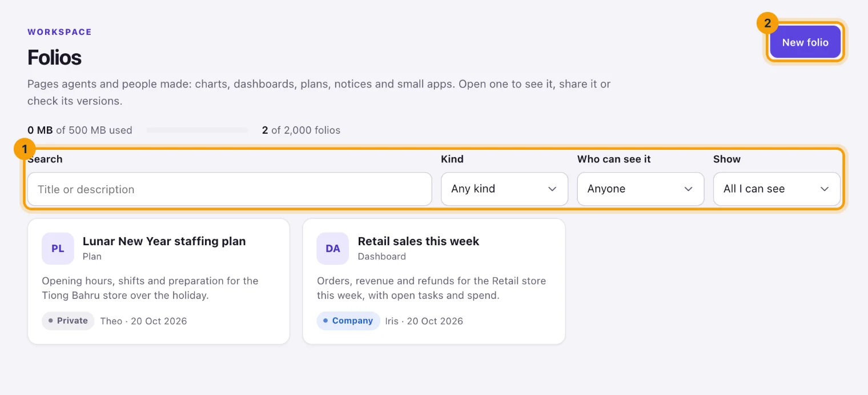Click the DA icon on Retail sales card
Image resolution: width=868 pixels, height=395 pixels.
(x=333, y=249)
